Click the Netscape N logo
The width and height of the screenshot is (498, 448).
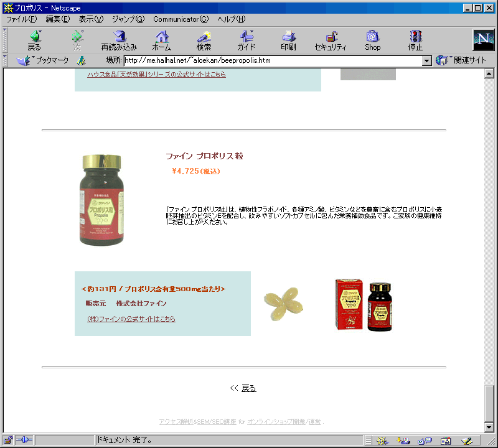pyautogui.click(x=484, y=40)
